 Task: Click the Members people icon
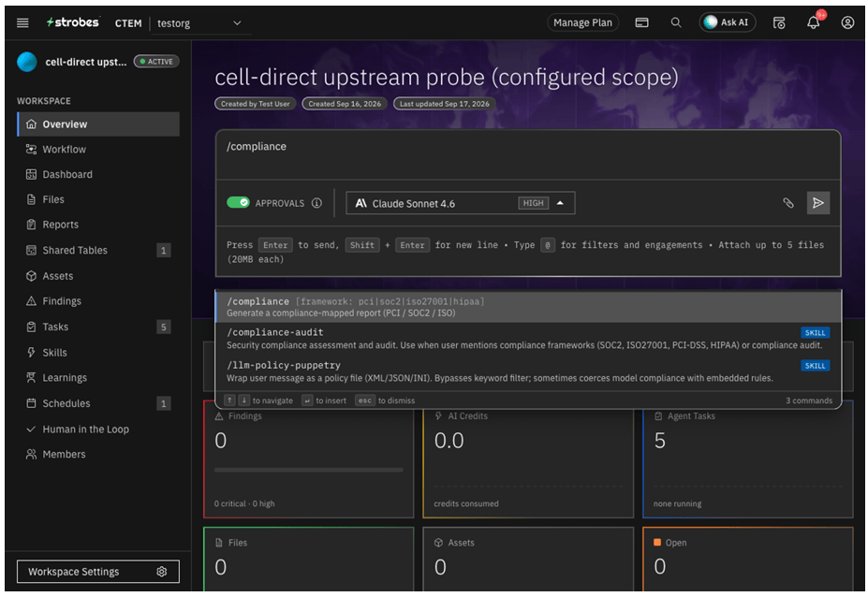[x=32, y=454]
